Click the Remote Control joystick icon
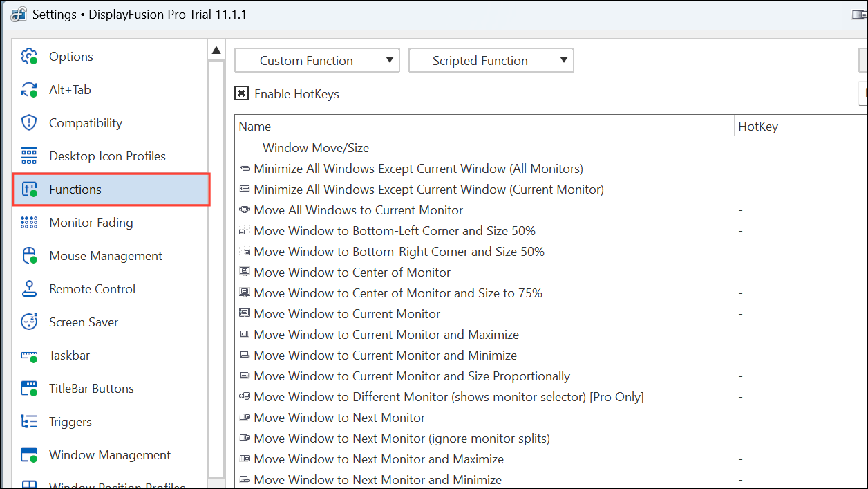Viewport: 868px width, 489px height. 29,289
